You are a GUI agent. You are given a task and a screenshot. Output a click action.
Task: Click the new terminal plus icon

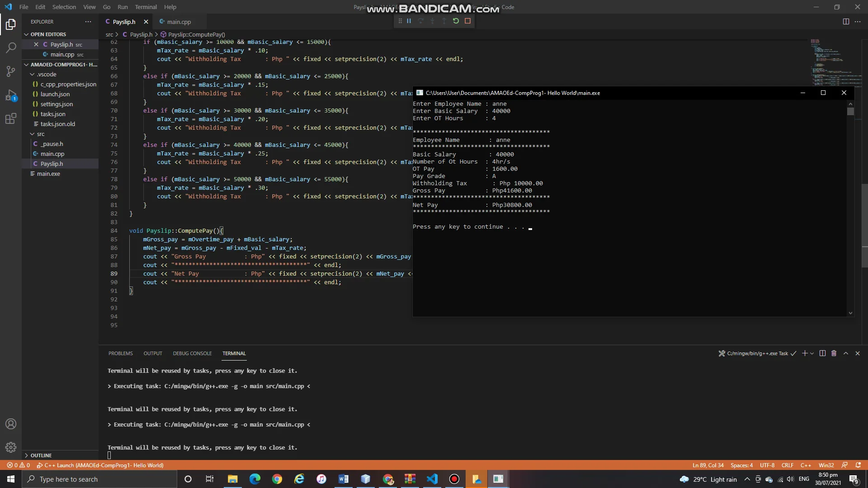[x=805, y=353]
